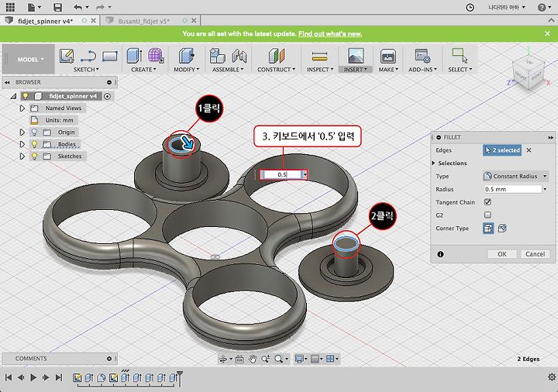Undo the last action
Screen dimensions: 558x392
pos(77,7)
